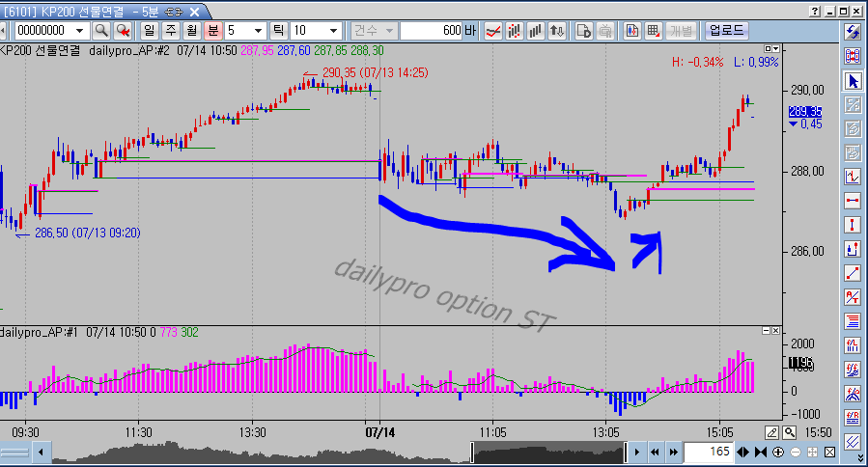Select the horizontal parallel lines tool

point(853,321)
